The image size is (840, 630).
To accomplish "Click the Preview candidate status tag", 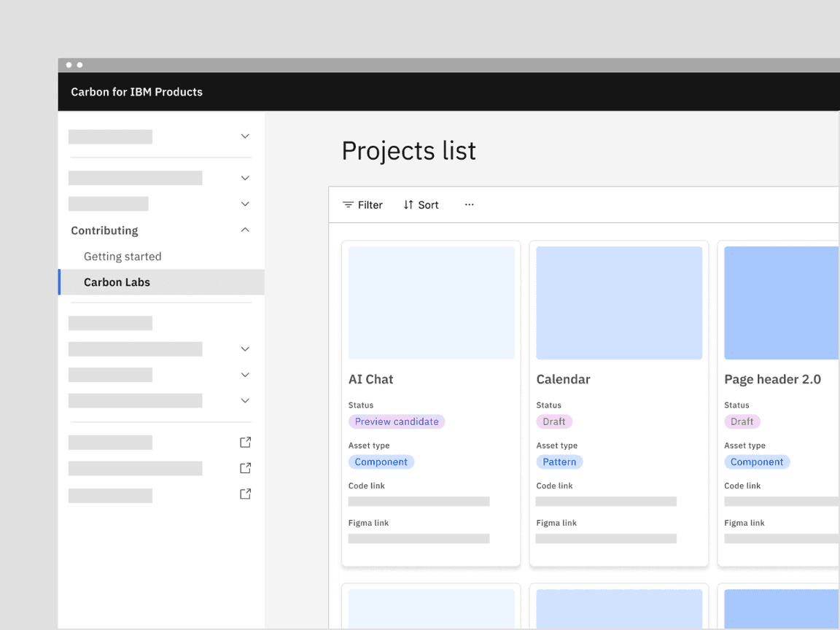I will (x=397, y=421).
